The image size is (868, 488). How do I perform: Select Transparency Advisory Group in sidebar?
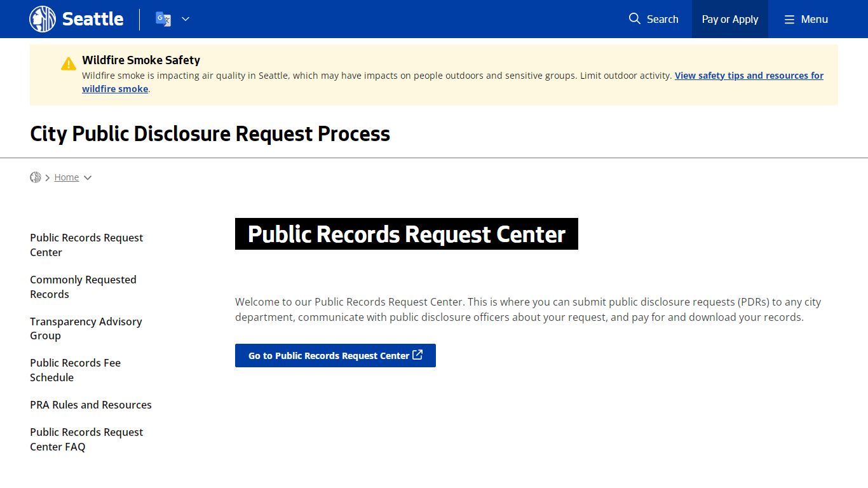[86, 329]
